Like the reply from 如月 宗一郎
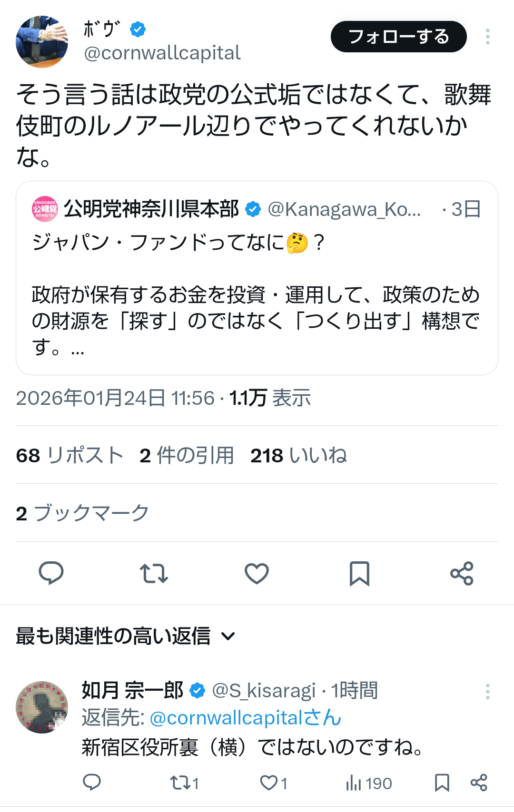Screen dimensions: 514x812 coord(269,783)
